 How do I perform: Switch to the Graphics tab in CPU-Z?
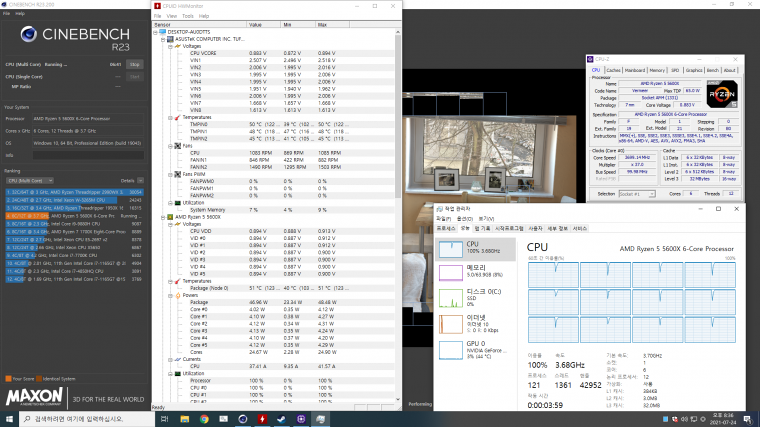[x=694, y=70]
